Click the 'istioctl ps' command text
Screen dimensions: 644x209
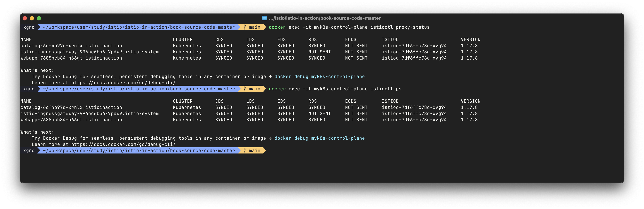pos(386,89)
